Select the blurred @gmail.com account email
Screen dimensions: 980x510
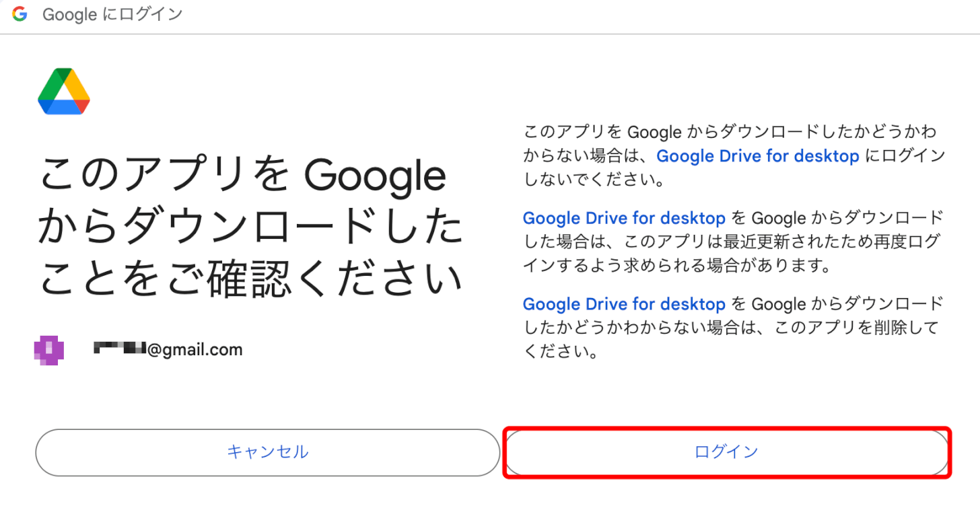[168, 349]
